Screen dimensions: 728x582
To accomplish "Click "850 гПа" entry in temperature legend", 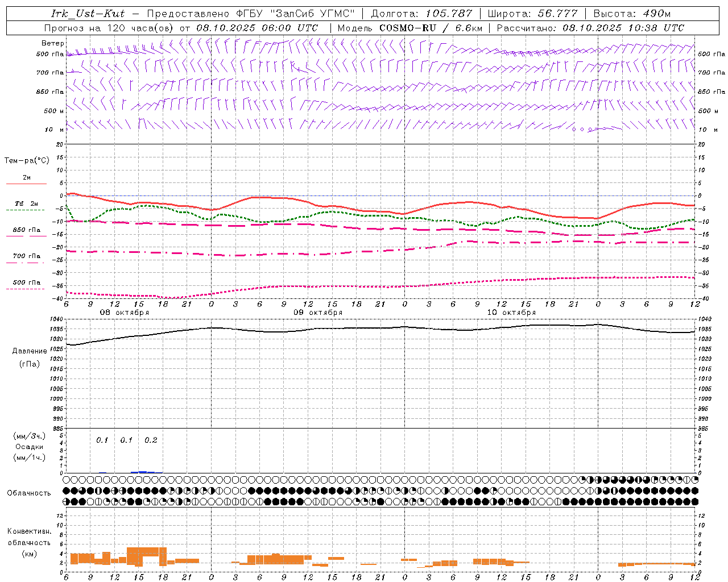I will pyautogui.click(x=27, y=230).
